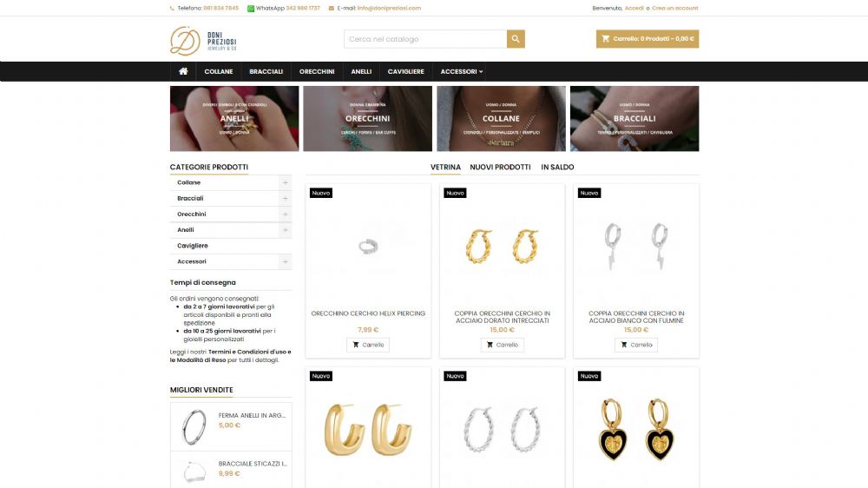Switch to the Nuovi Prodotti tab

[500, 167]
